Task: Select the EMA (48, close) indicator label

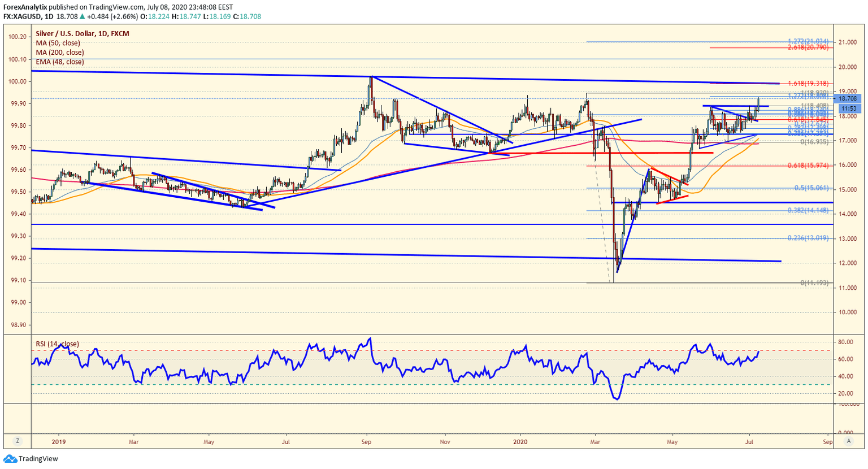Action: 60,62
